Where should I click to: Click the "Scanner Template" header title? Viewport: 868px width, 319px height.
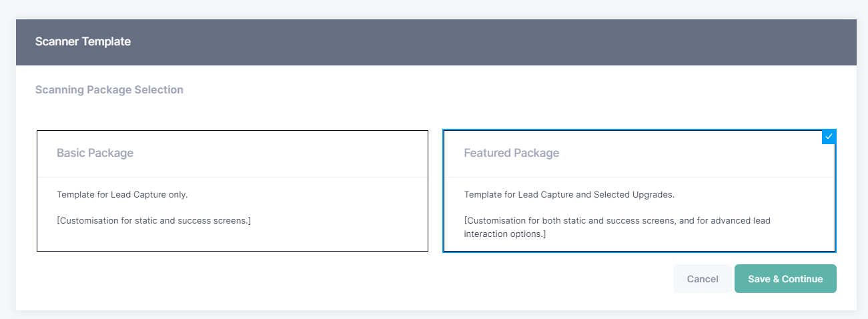tap(83, 41)
